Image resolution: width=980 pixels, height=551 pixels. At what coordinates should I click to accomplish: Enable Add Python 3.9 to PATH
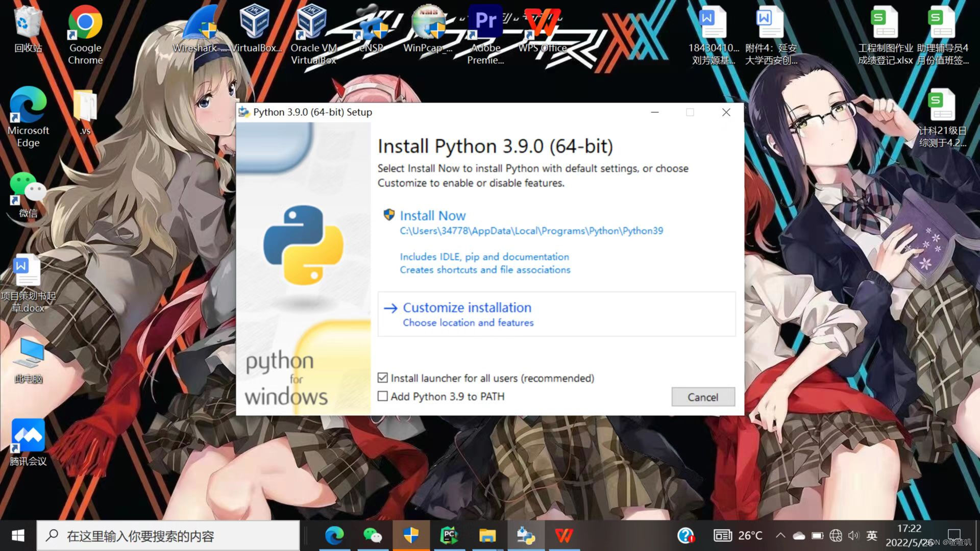tap(383, 396)
